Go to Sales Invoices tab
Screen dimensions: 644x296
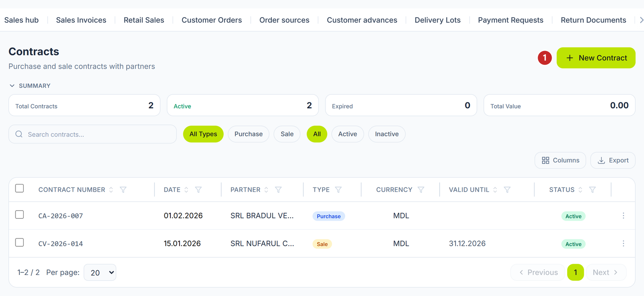tap(81, 20)
